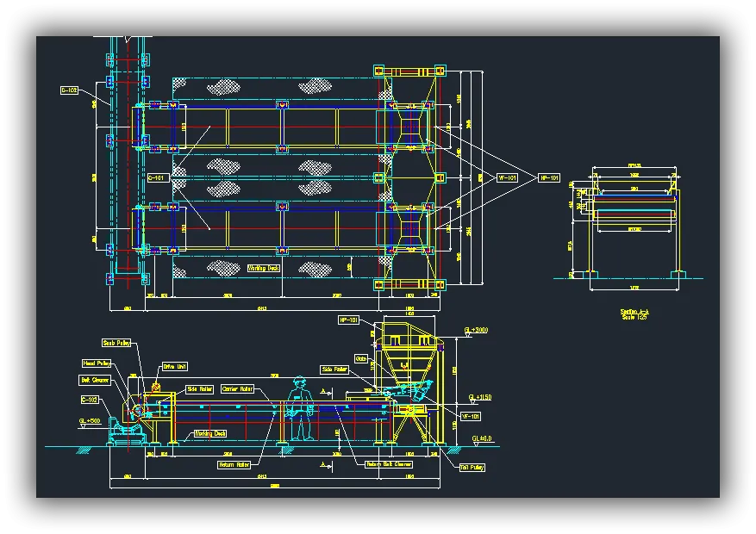Select the VF-101 feeder tag
Screen dimensions: 756x534
(472, 416)
